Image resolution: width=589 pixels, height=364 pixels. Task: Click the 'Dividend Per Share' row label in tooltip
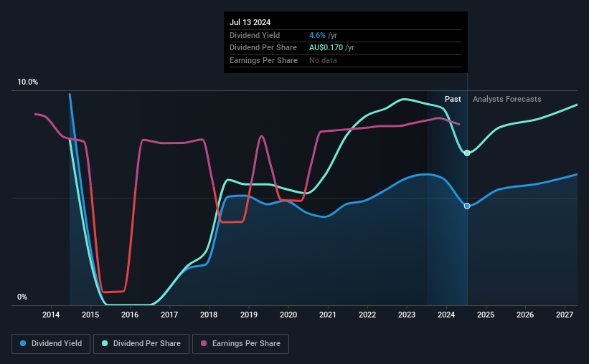tap(263, 48)
